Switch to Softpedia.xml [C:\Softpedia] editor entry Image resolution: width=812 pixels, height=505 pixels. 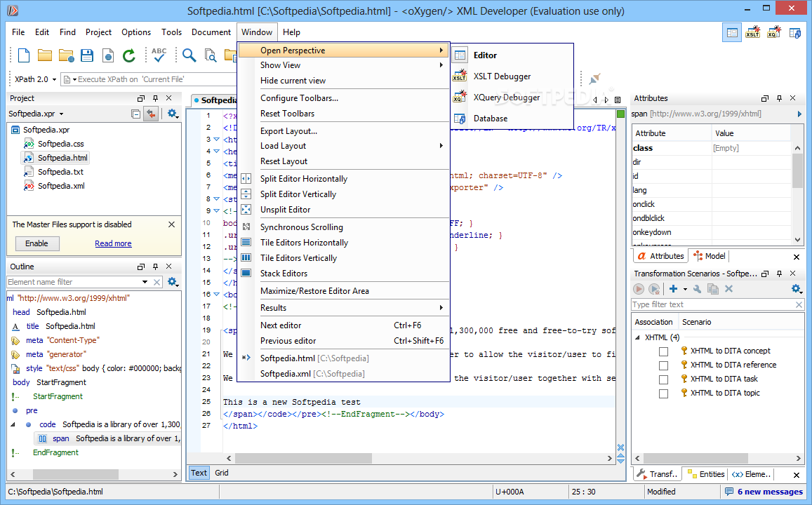coord(343,374)
